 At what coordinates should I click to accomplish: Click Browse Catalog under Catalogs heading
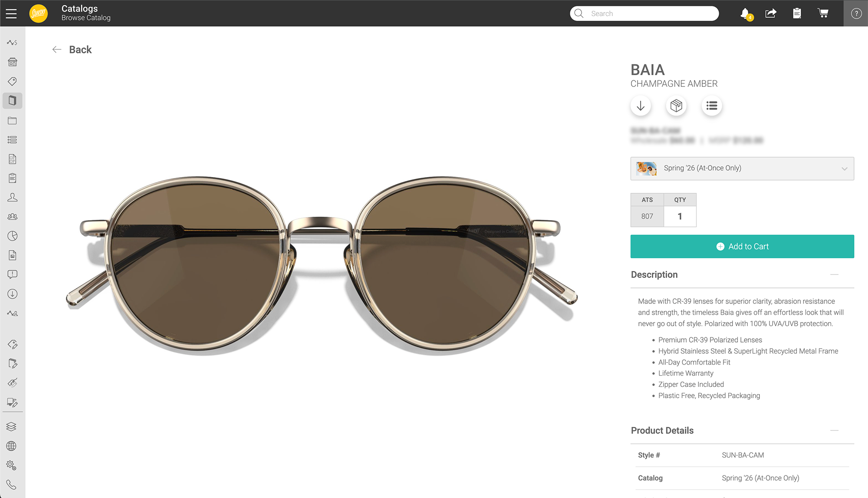85,18
